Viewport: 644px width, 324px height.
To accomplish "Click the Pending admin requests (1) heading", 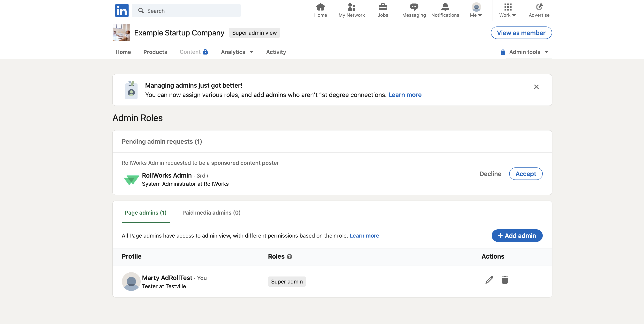I will (x=162, y=142).
